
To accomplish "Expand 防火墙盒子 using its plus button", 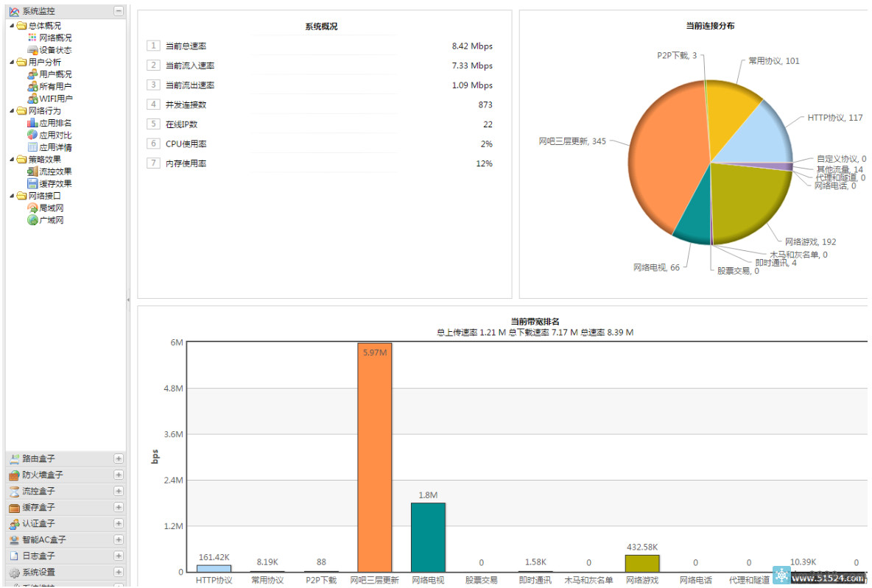I will [x=119, y=475].
